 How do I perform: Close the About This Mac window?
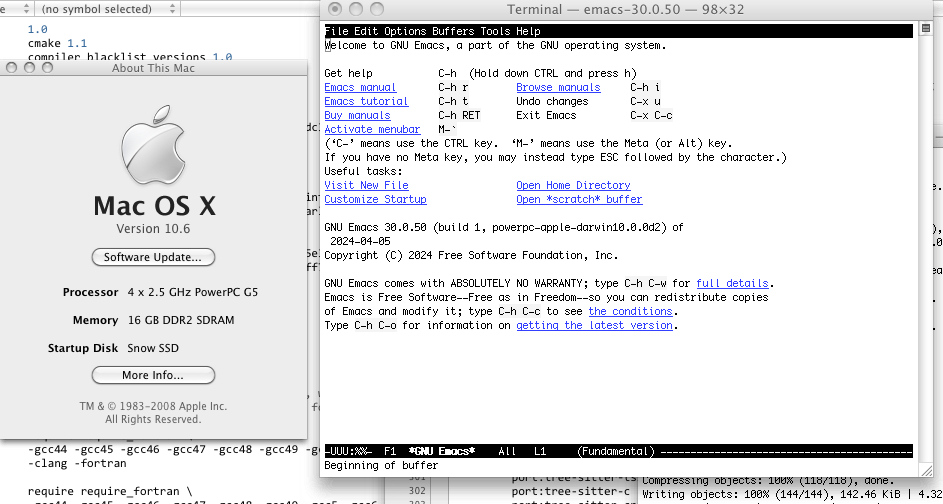[11, 67]
